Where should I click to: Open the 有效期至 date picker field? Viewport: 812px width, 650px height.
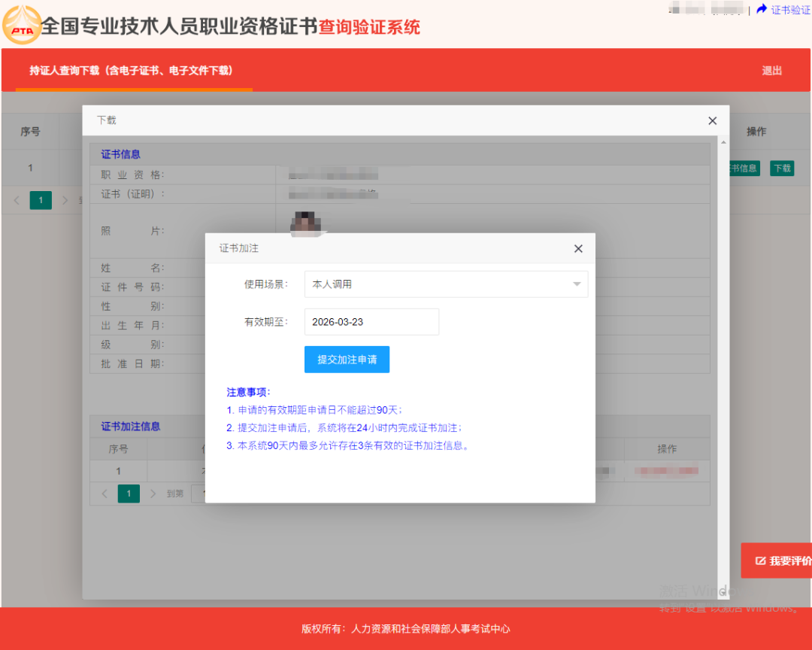tap(371, 322)
